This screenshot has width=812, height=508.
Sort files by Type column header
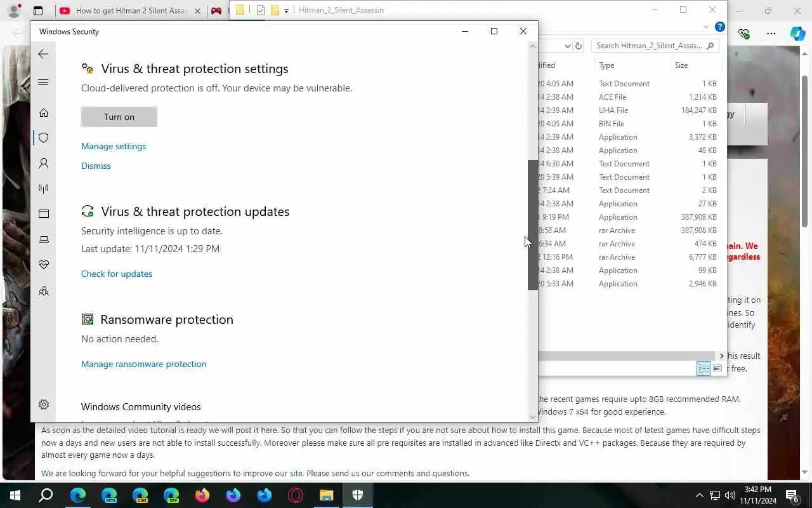coord(633,65)
